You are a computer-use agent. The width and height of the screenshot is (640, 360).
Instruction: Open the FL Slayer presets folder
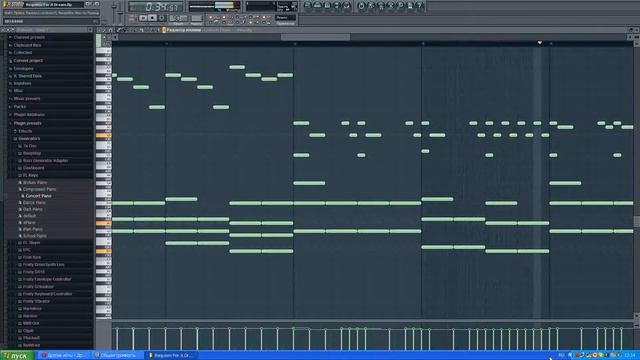point(31,242)
